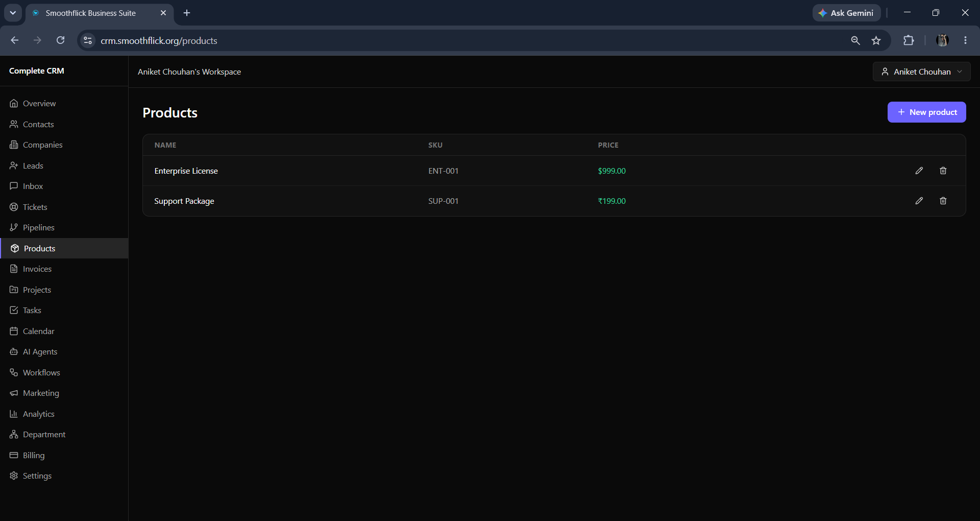Click the Workflows icon in sidebar

pyautogui.click(x=14, y=372)
